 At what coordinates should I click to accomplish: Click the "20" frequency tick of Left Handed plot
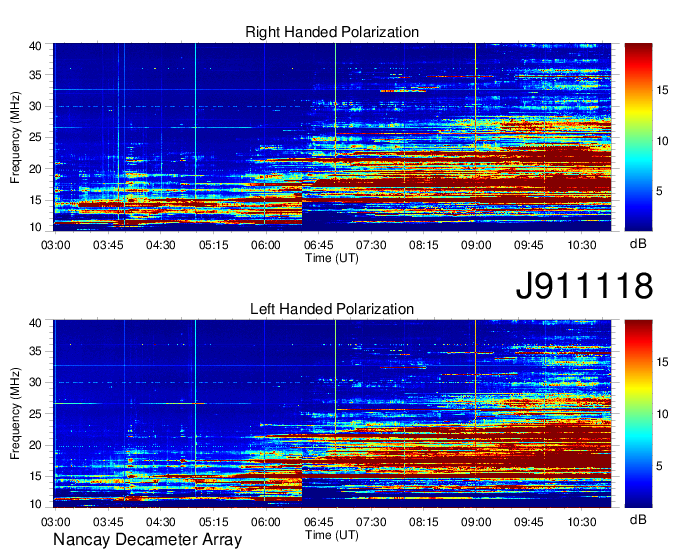point(35,445)
